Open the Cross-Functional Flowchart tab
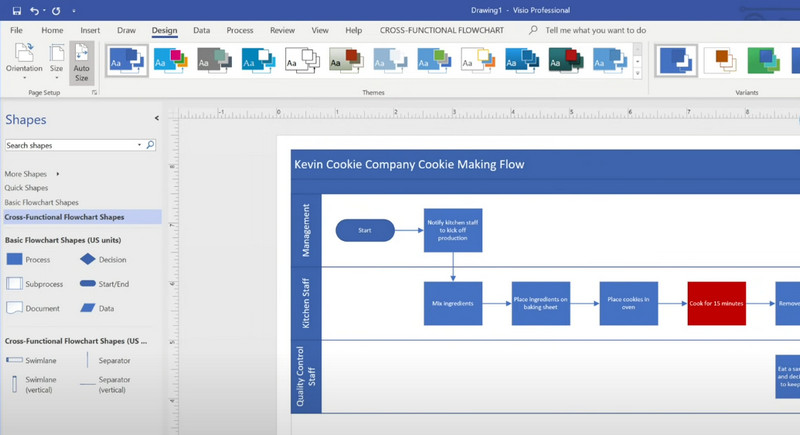 [x=442, y=30]
